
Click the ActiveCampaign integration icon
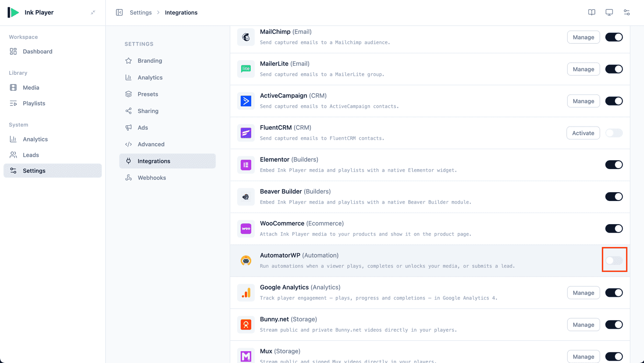pos(246,101)
